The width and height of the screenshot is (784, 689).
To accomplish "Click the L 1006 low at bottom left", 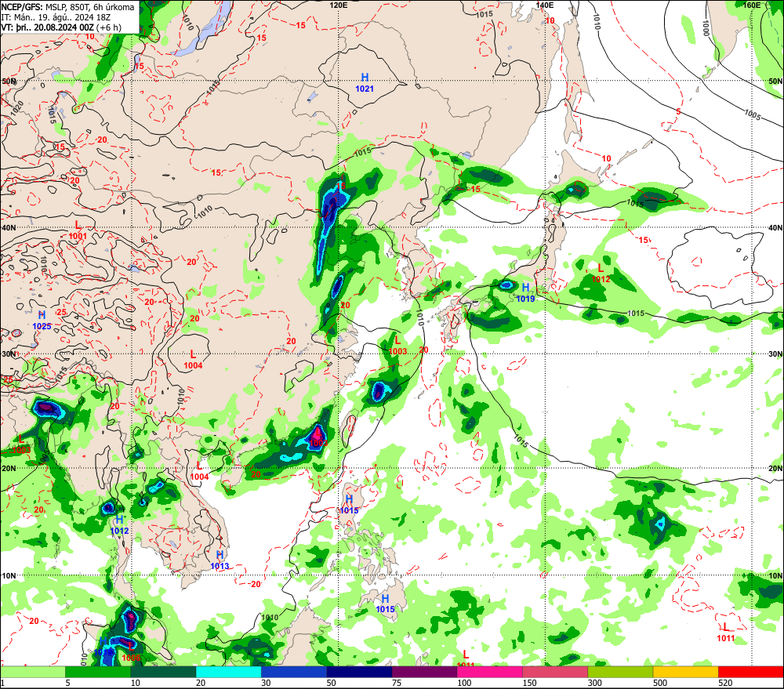I will pyautogui.click(x=131, y=652).
